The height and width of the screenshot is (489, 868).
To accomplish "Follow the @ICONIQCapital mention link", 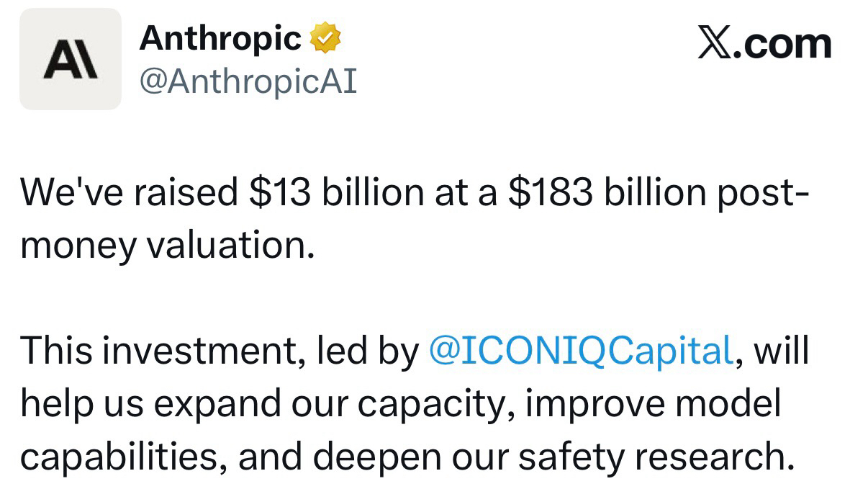I will click(x=580, y=351).
